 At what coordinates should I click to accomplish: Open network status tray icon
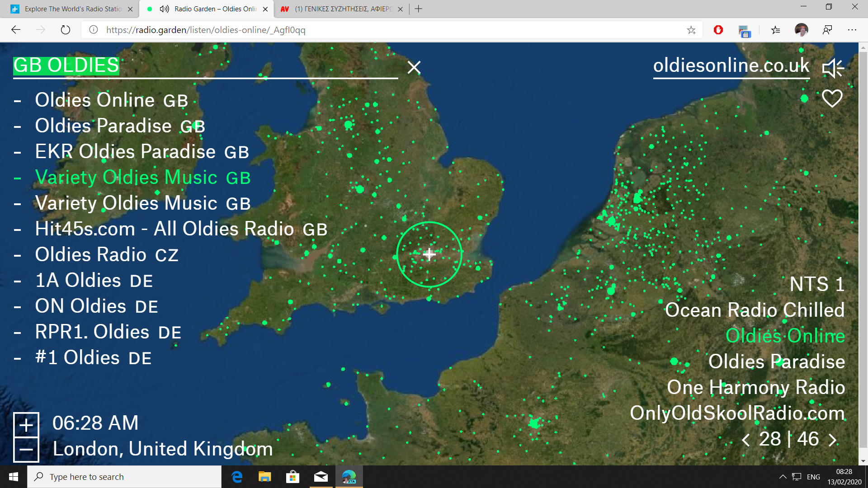point(797,477)
